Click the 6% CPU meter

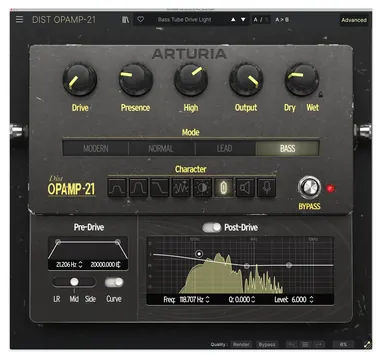[343, 344]
